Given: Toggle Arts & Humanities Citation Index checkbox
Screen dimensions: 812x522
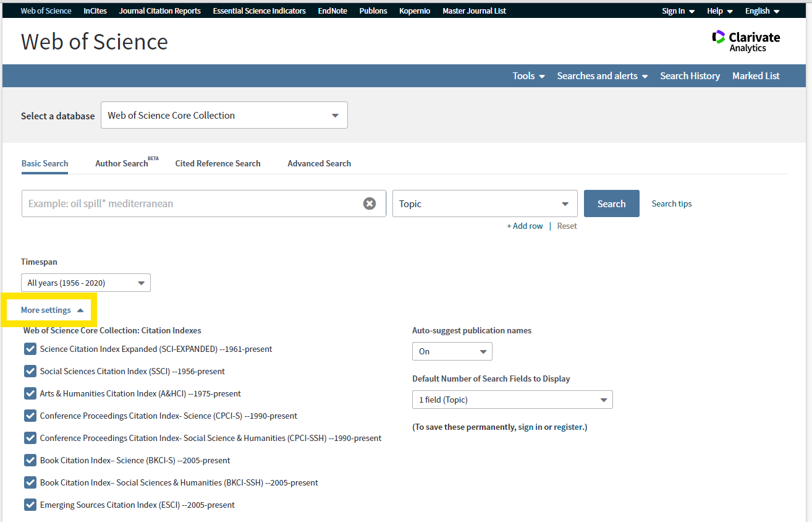Looking at the screenshot, I should click(30, 393).
